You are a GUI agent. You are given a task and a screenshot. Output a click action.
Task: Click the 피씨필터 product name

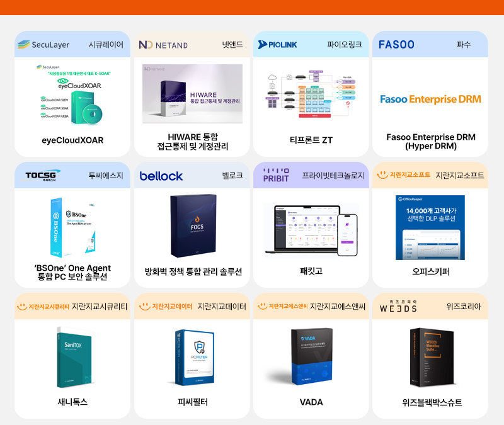point(193,402)
